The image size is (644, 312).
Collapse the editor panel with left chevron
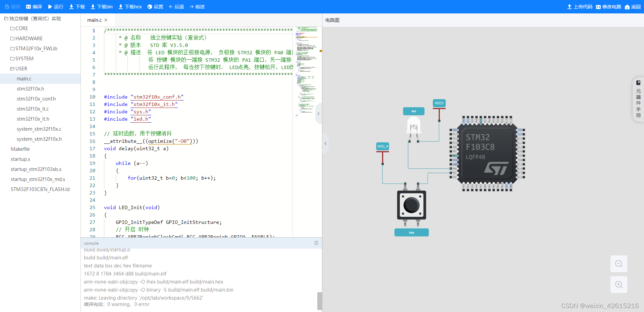click(x=325, y=143)
